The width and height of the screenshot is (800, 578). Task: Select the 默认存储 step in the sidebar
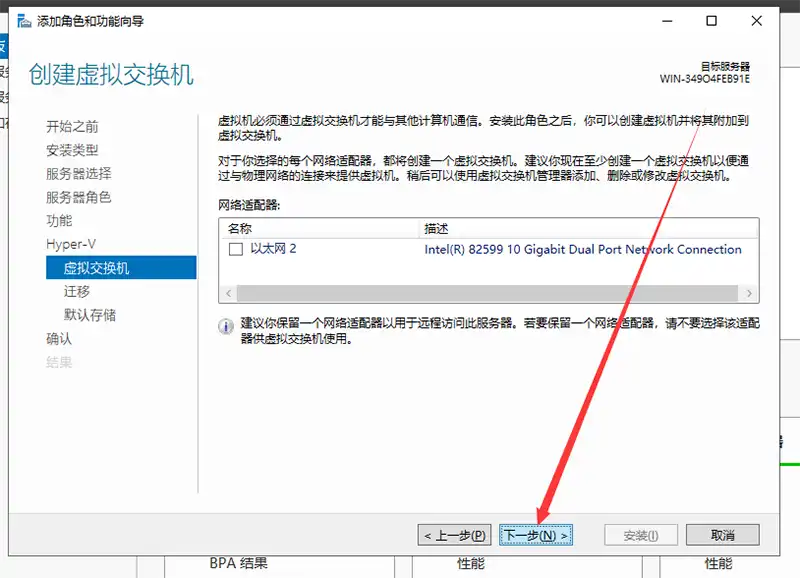click(90, 315)
